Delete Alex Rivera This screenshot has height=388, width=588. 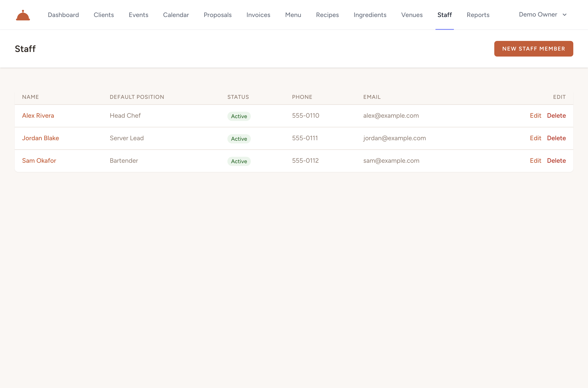(556, 116)
